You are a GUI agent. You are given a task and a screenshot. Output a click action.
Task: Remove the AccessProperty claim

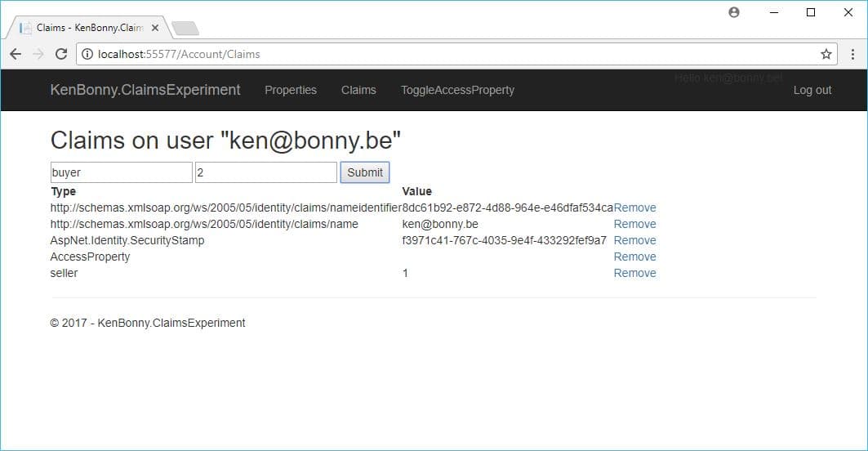point(634,257)
